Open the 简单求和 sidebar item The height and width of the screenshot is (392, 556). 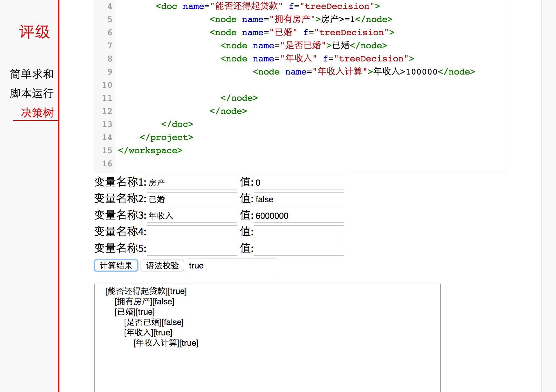32,74
